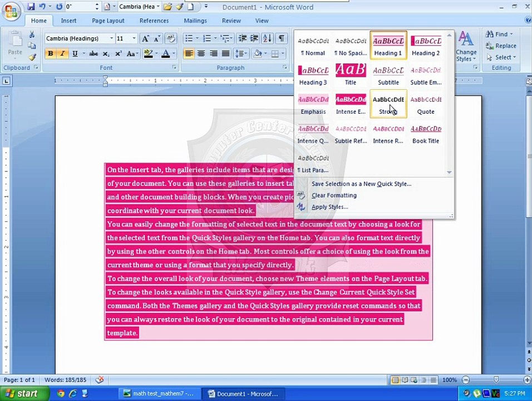Image resolution: width=532 pixels, height=401 pixels.
Task: Open the Select dropdown in Editing group
Action: (501, 57)
